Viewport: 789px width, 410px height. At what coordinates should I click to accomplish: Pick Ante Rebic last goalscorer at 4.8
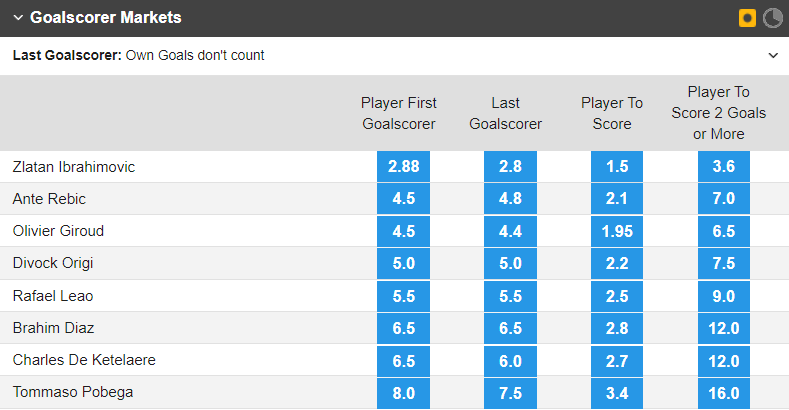click(510, 199)
